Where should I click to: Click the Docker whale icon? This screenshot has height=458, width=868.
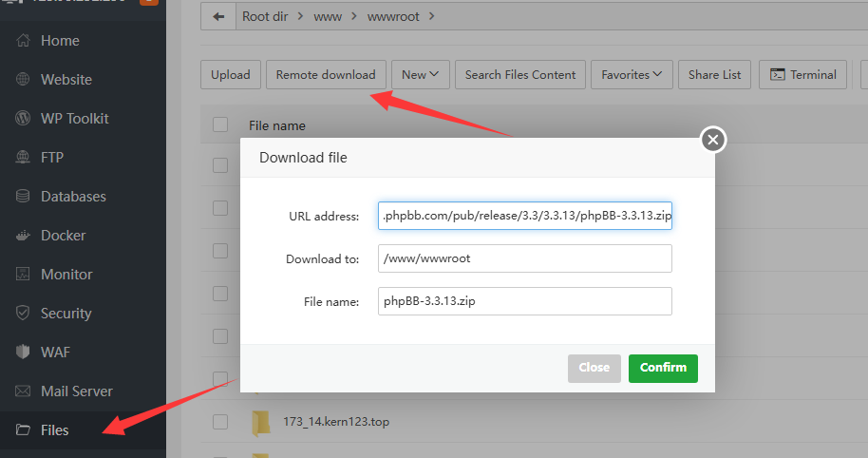pos(23,236)
